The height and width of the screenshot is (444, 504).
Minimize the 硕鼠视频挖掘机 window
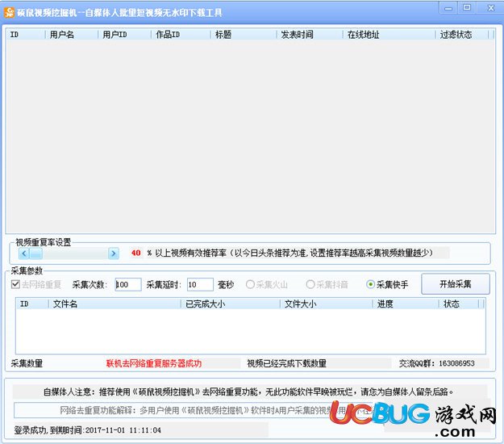pyautogui.click(x=448, y=8)
